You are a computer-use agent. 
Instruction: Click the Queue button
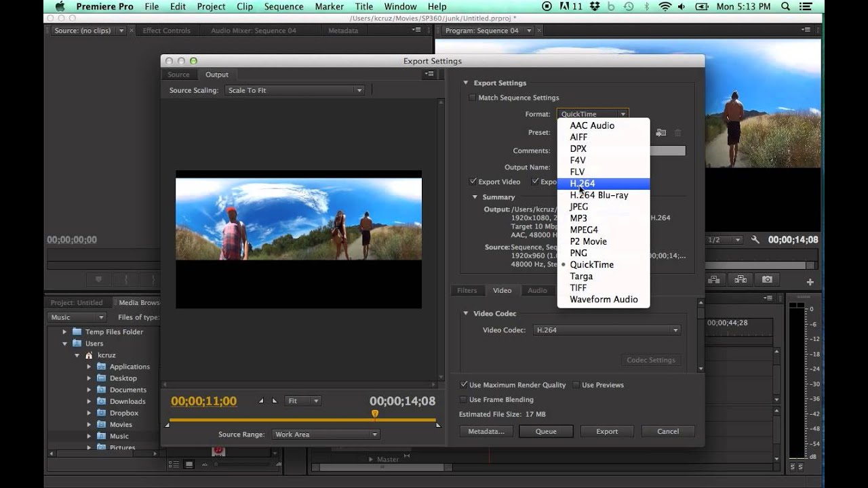pos(546,431)
